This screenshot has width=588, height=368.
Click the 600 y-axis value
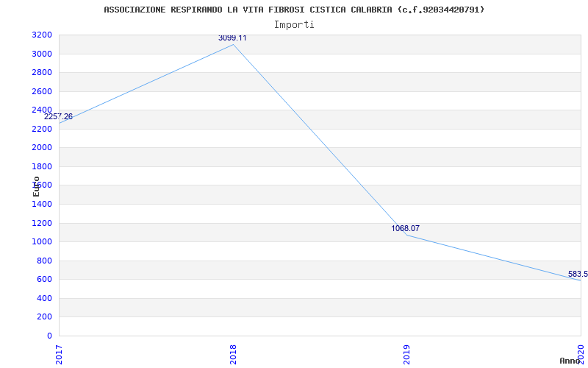pos(45,280)
